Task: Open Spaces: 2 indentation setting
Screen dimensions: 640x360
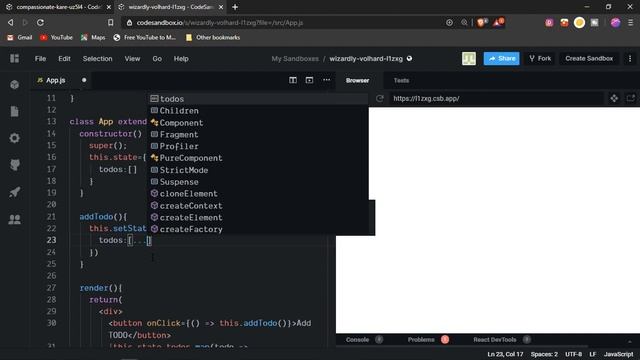Action: 544,354
